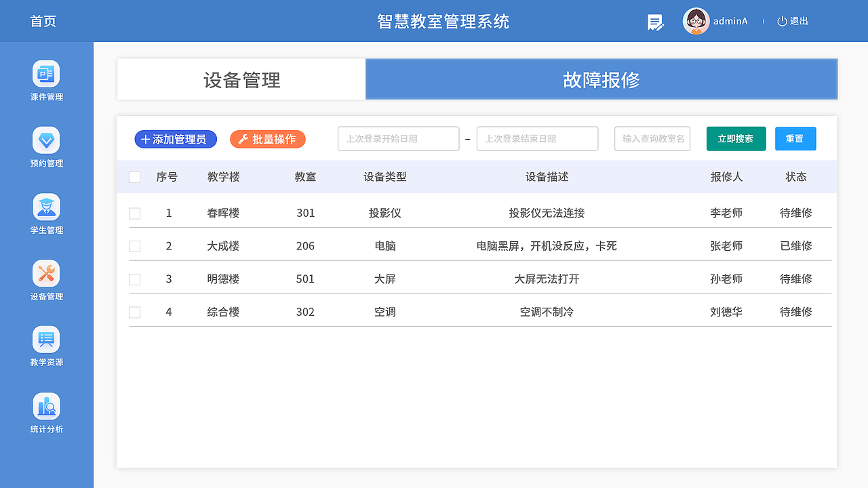Click the 投影仪无法连接 description
The height and width of the screenshot is (488, 868).
[547, 213]
